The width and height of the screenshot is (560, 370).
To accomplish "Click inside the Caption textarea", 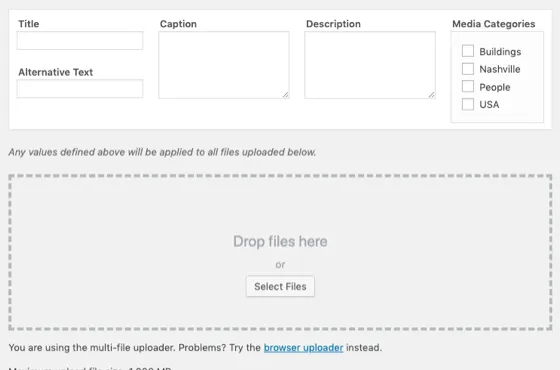I will pyautogui.click(x=224, y=65).
